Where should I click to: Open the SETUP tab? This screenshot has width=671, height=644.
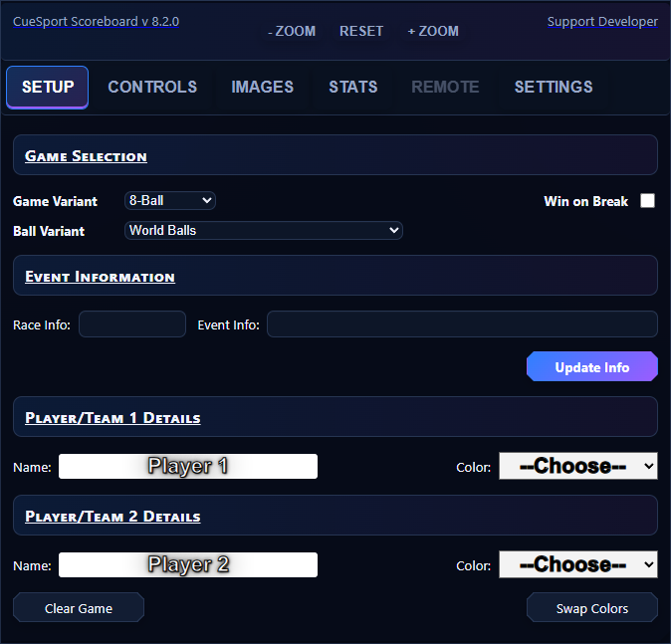point(47,88)
